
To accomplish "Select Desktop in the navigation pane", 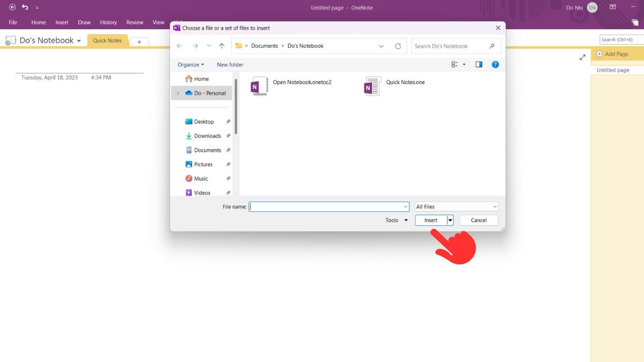I will (204, 122).
